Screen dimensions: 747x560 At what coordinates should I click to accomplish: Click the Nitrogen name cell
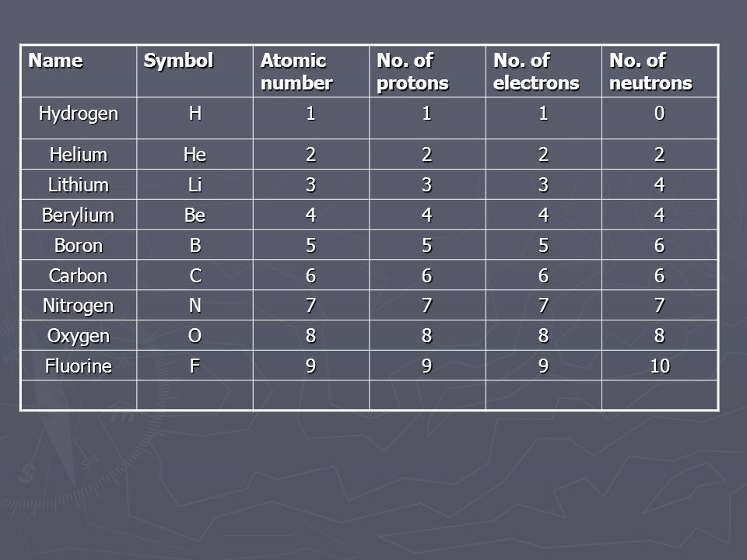tap(79, 305)
